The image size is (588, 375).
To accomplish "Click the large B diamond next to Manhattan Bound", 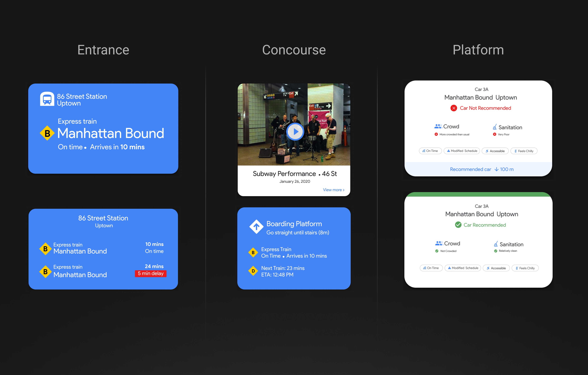I will (47, 133).
